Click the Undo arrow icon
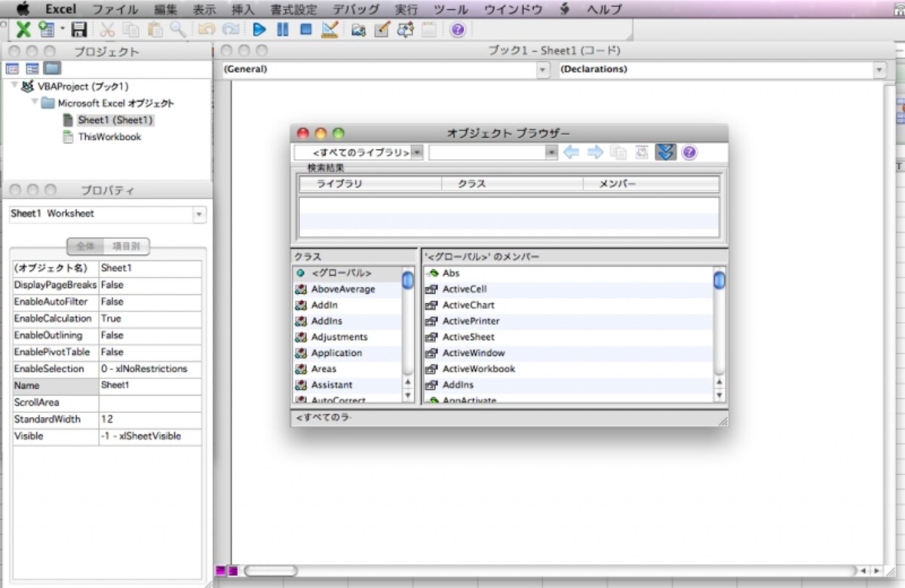Image resolution: width=905 pixels, height=588 pixels. point(206,29)
